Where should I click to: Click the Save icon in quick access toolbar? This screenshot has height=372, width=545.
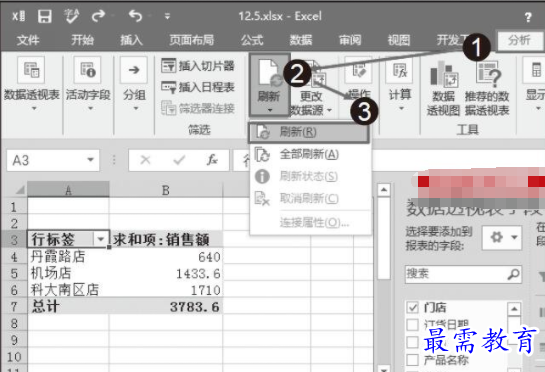pos(45,16)
